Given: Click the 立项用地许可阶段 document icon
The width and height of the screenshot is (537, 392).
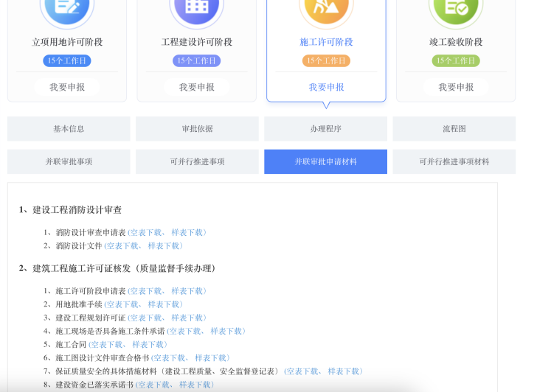Looking at the screenshot, I should 67,9.
